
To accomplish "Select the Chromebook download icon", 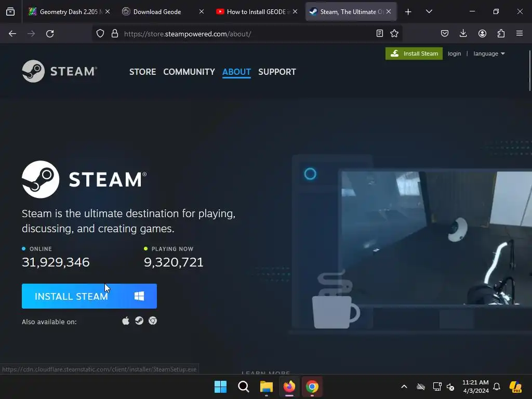I will tap(153, 321).
